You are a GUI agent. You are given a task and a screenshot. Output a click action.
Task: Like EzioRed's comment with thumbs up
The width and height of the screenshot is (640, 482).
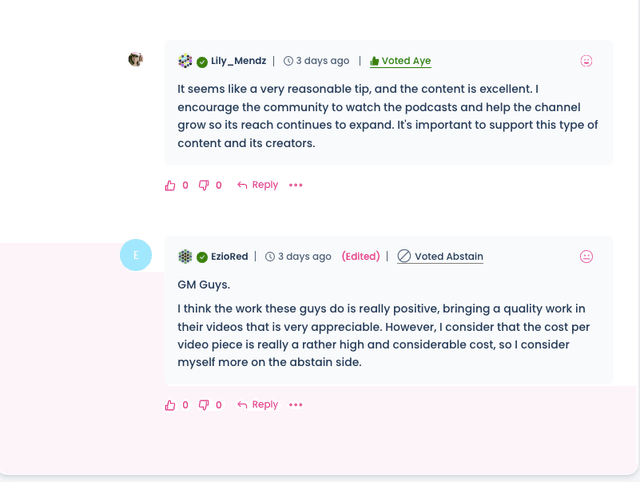tap(170, 405)
